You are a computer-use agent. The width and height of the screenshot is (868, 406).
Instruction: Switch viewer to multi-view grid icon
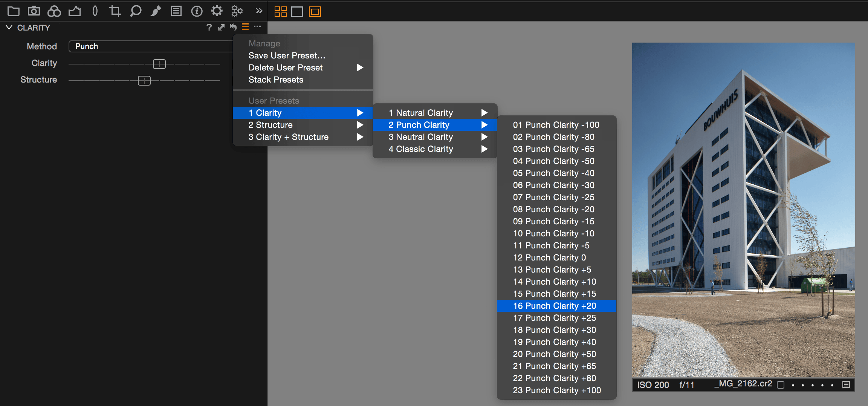pos(281,12)
